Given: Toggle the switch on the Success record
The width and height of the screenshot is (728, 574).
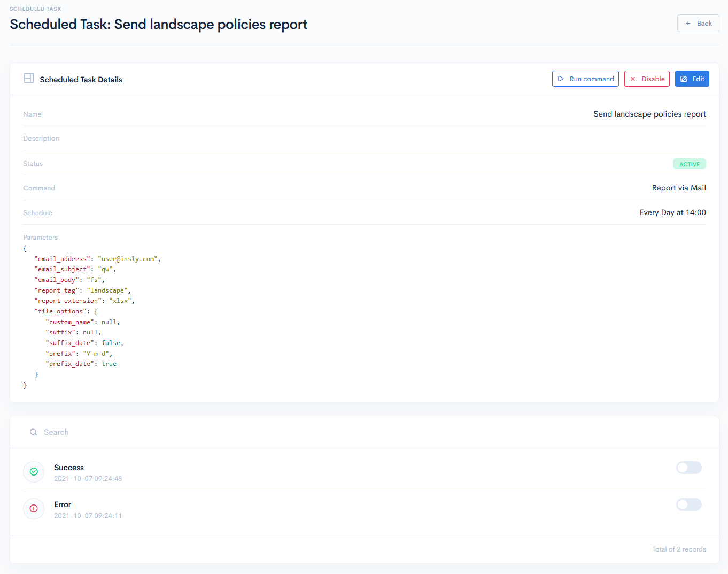Looking at the screenshot, I should tap(688, 468).
